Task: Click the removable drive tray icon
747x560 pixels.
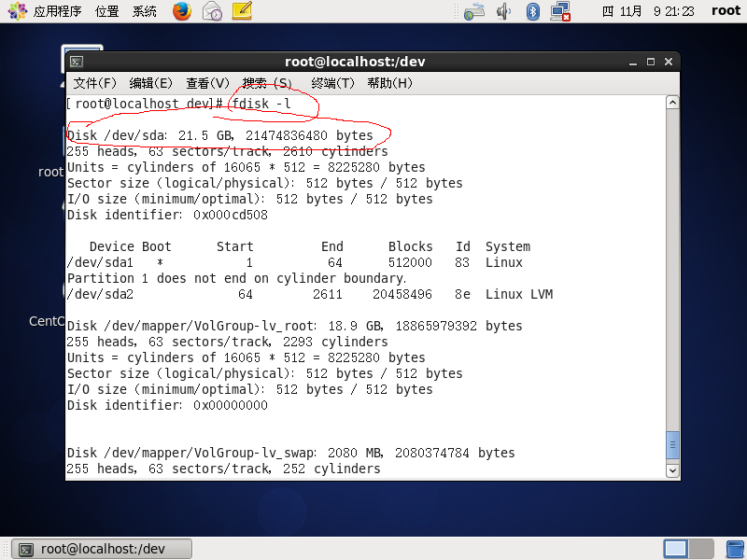Action: point(474,11)
